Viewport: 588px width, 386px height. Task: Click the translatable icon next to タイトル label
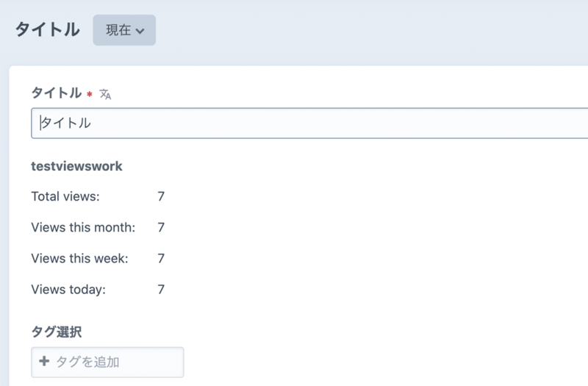[x=105, y=94]
